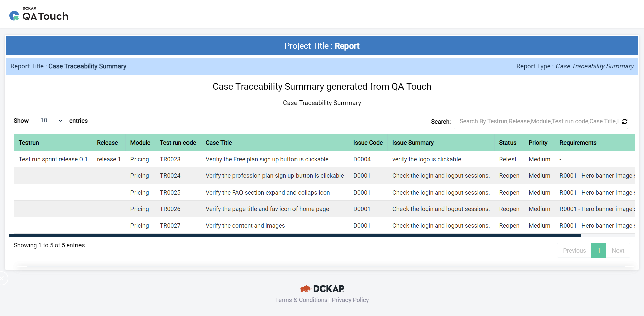Sort by the Module column header

point(140,143)
